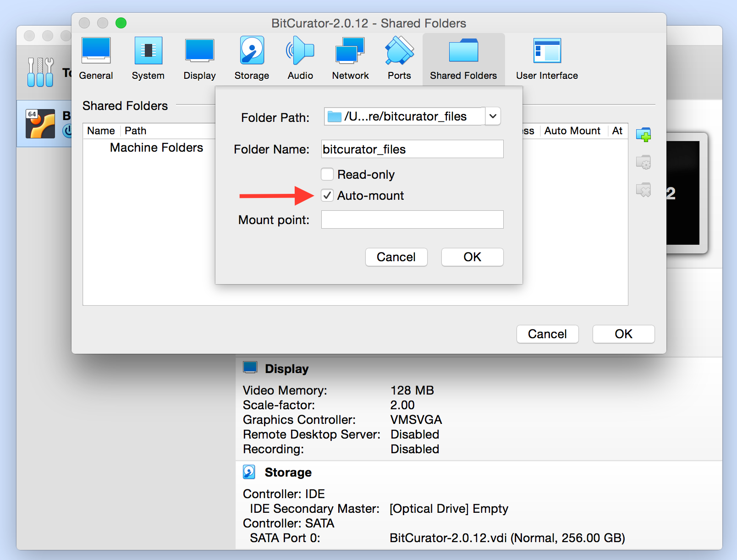Sort by the Path column header

point(136,131)
